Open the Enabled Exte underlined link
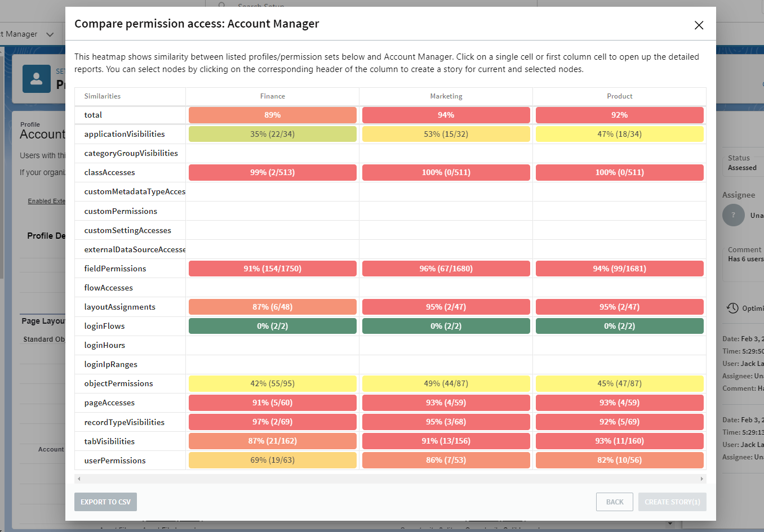 pos(47,201)
